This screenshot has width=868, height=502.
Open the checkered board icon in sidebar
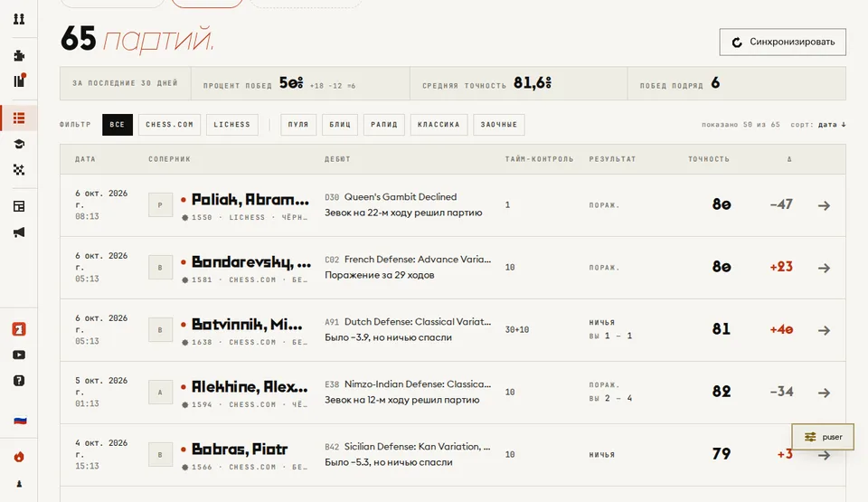pyautogui.click(x=19, y=169)
